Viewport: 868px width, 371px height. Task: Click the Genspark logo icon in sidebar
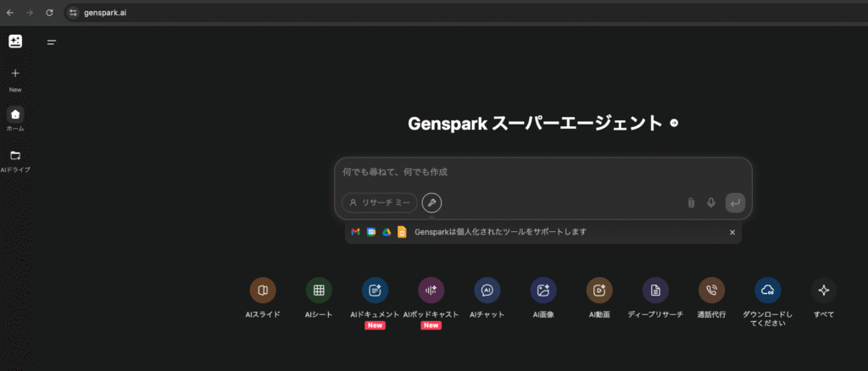(x=15, y=42)
